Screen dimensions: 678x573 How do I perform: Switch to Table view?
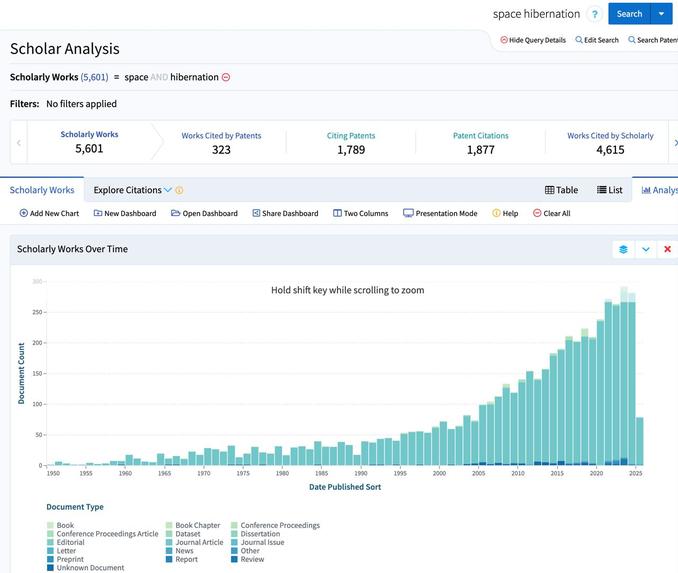[561, 190]
